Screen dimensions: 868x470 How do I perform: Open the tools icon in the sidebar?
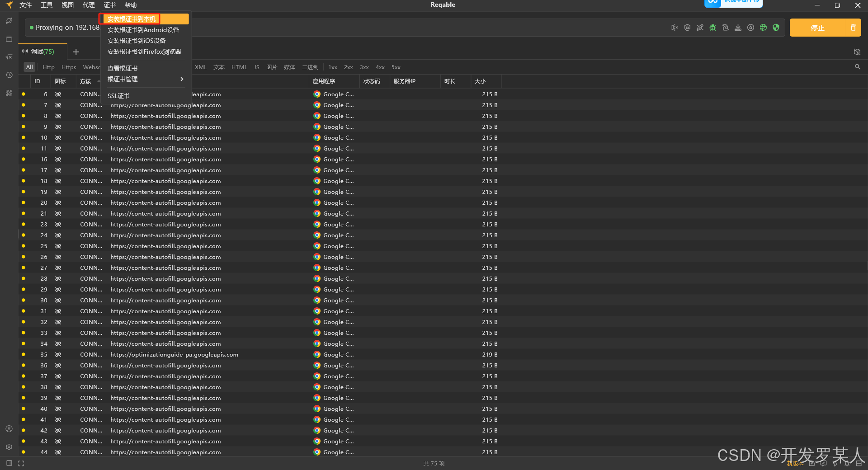click(x=9, y=93)
